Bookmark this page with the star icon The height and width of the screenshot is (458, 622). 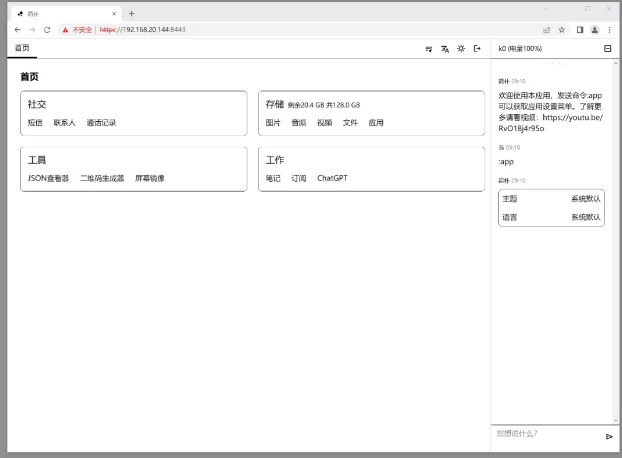click(561, 30)
